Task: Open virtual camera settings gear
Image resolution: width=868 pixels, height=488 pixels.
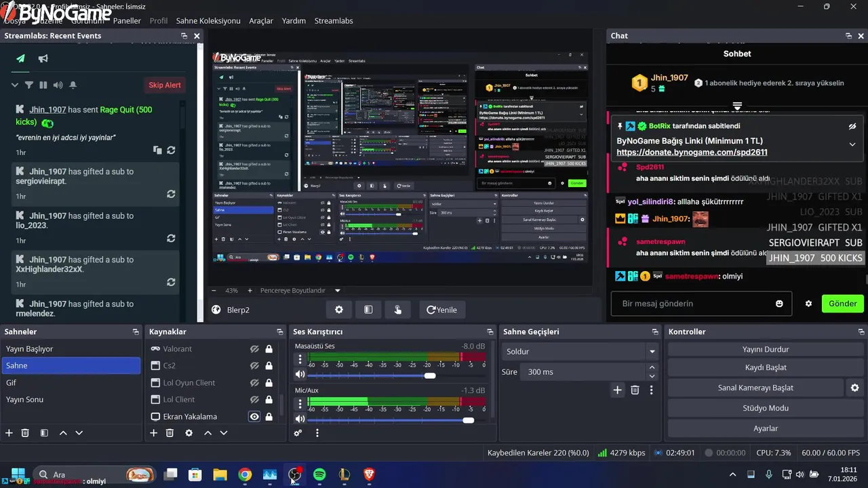Action: click(x=854, y=388)
